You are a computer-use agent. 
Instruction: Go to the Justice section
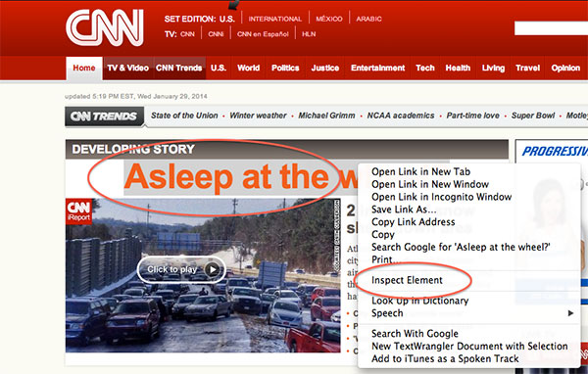325,69
